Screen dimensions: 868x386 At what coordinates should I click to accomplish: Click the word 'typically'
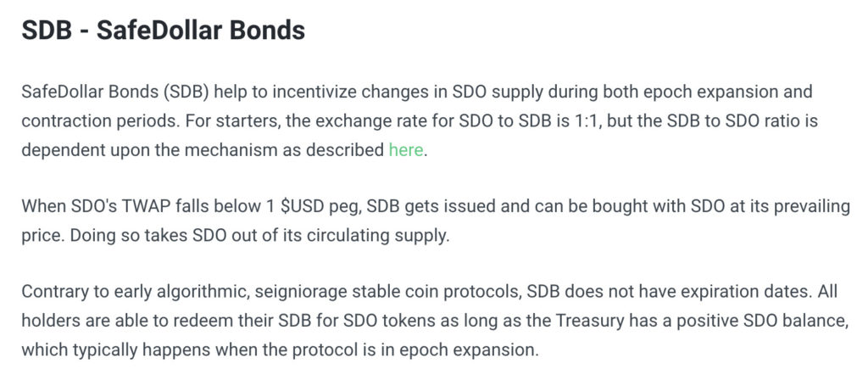click(x=106, y=350)
